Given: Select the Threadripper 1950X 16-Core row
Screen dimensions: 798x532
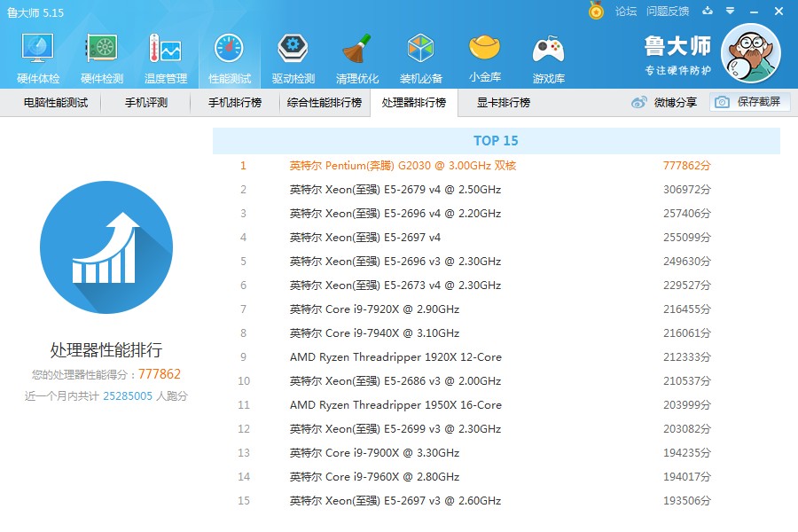Looking at the screenshot, I should (497, 404).
